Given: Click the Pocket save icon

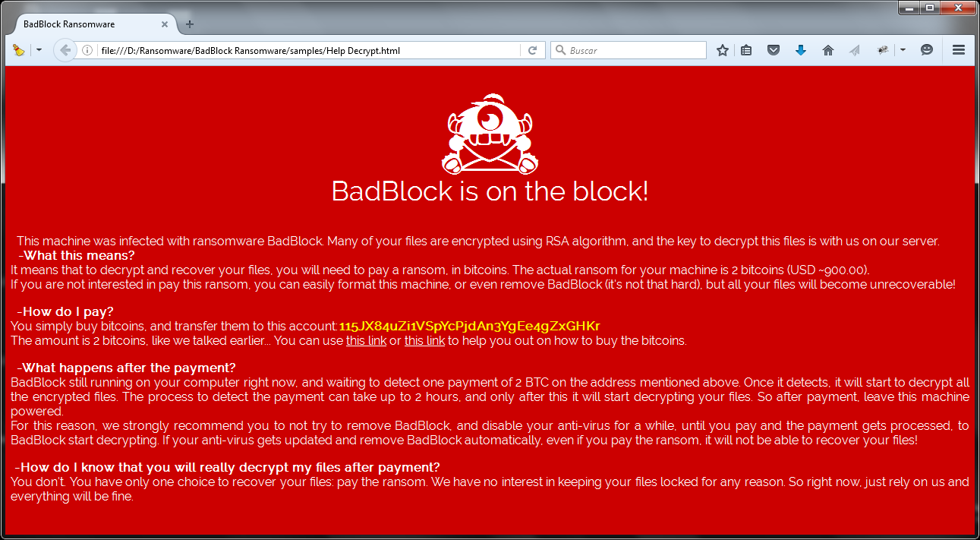Looking at the screenshot, I should 774,50.
